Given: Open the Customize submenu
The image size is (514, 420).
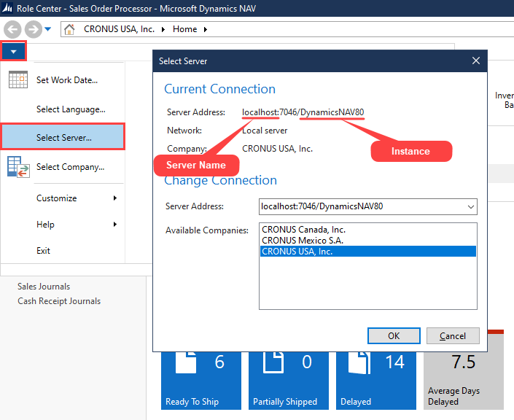Looking at the screenshot, I should [x=56, y=198].
